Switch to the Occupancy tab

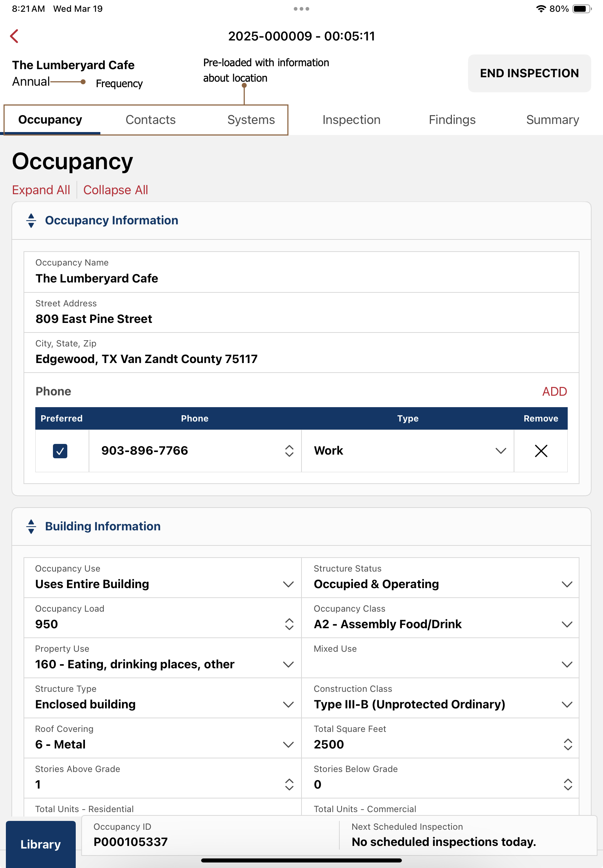50,120
